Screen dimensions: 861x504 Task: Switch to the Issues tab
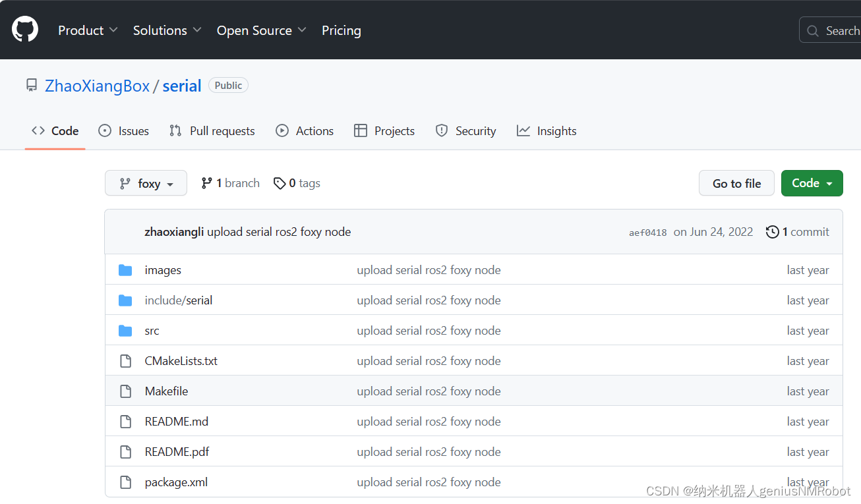point(123,131)
